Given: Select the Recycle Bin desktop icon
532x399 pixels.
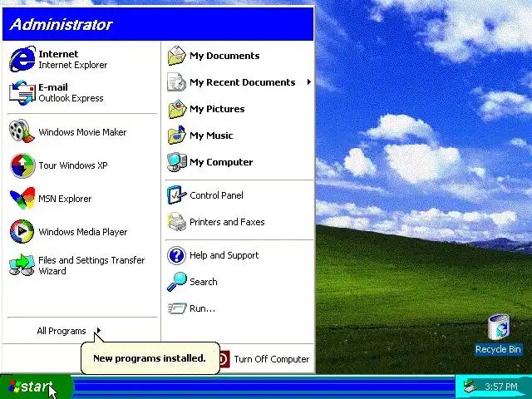Looking at the screenshot, I should pos(499,328).
